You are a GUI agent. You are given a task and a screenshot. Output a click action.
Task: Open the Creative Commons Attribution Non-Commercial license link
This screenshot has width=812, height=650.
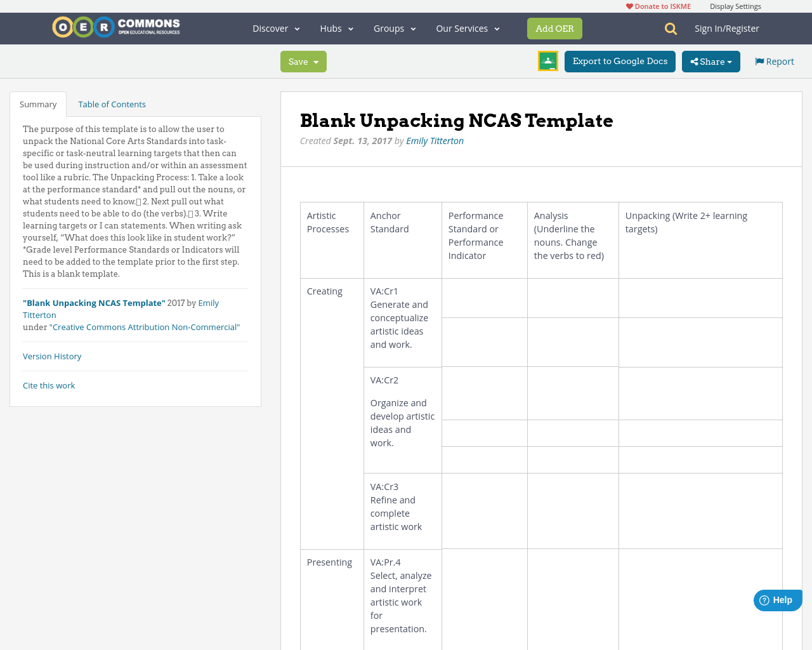point(145,326)
